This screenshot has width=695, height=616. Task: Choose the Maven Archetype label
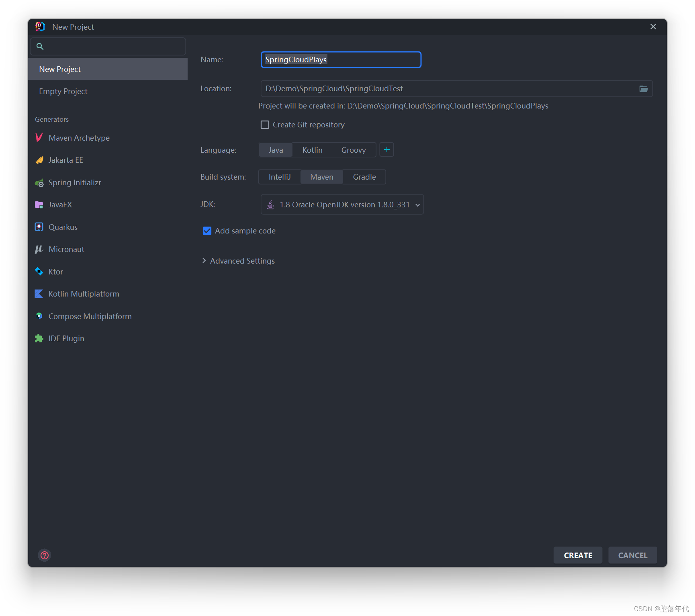pyautogui.click(x=79, y=138)
